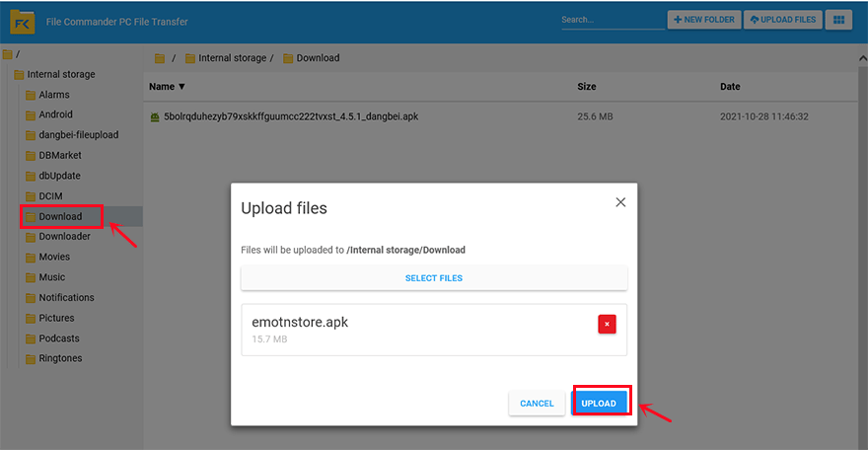Click the dangbei-fileupload folder icon

(x=31, y=135)
